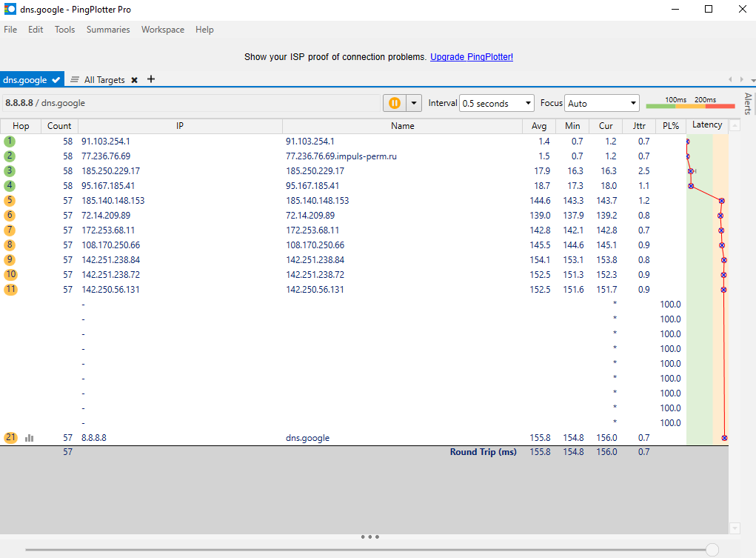The image size is (756, 558).
Task: Click the All Targets list icon
Action: (x=75, y=79)
